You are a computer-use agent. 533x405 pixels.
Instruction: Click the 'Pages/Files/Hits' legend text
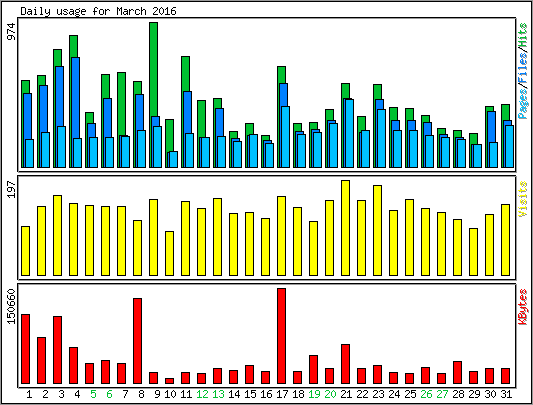[x=523, y=70]
